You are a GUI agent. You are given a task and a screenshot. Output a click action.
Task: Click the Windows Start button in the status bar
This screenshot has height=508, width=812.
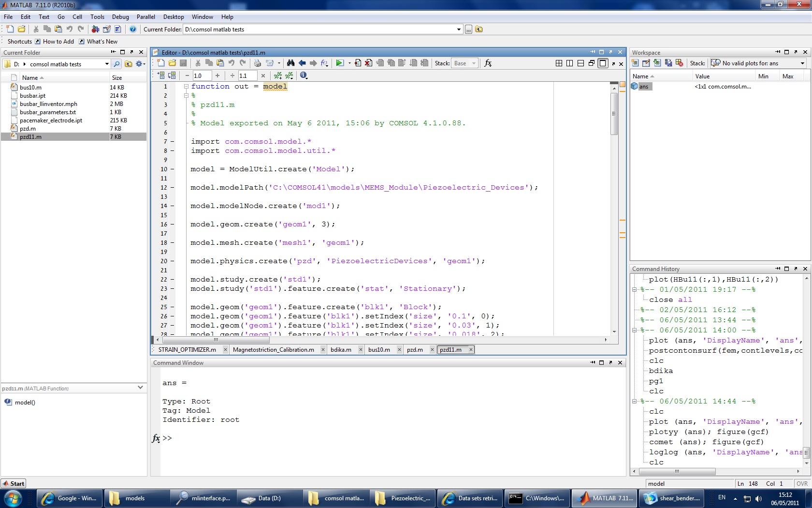(x=13, y=484)
